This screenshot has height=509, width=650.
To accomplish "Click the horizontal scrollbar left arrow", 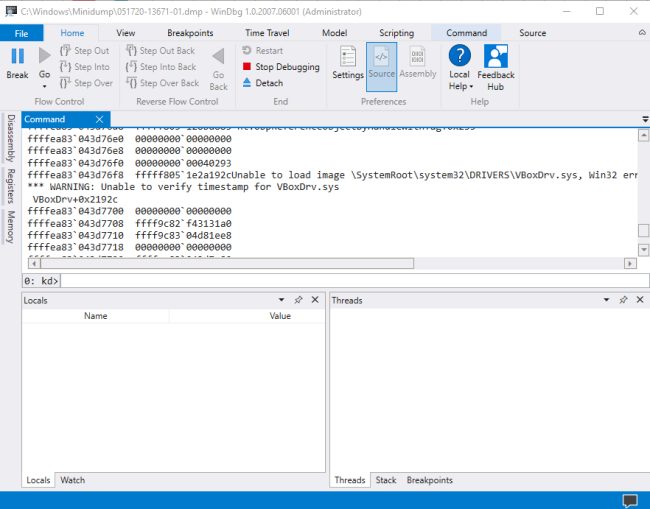I will (x=34, y=263).
